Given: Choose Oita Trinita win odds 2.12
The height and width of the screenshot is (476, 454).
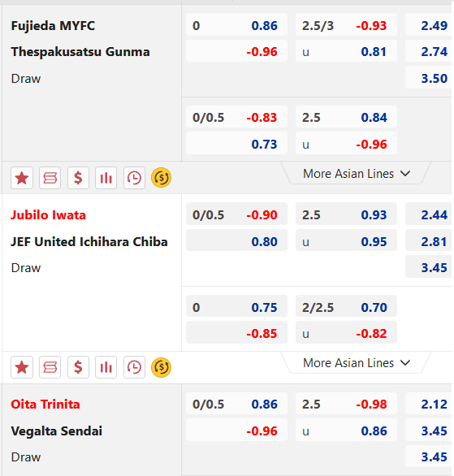Looking at the screenshot, I should (x=429, y=404).
